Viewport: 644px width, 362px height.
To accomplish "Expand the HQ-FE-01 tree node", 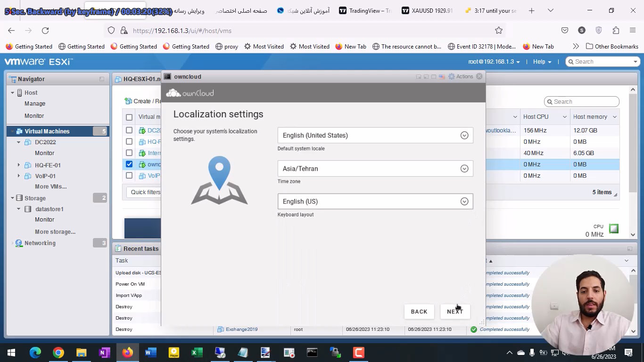I will 19,165.
